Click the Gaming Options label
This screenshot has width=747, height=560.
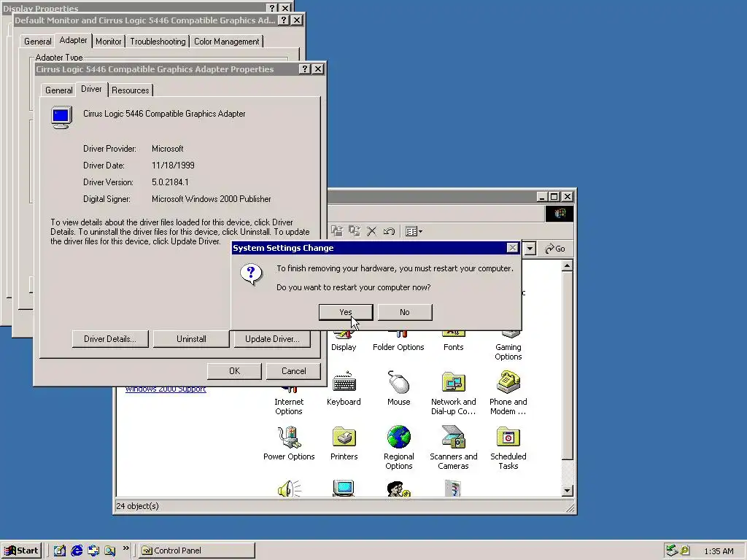click(508, 352)
